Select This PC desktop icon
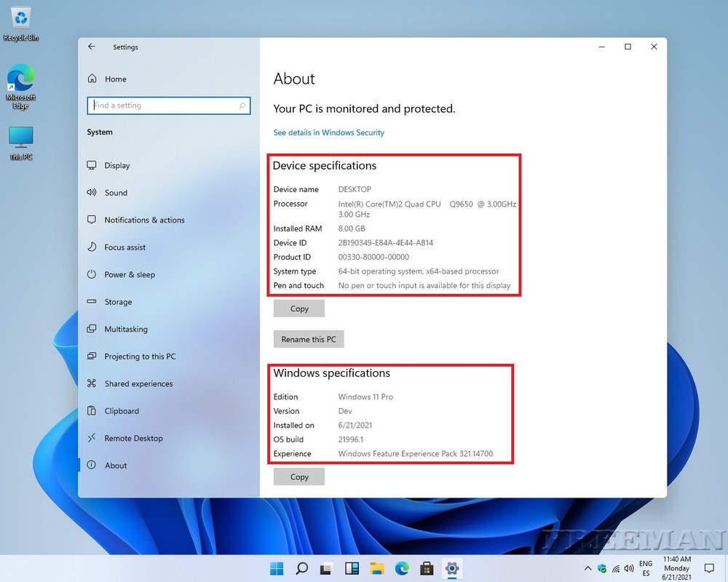Viewport: 728px width, 582px height. pos(21,143)
